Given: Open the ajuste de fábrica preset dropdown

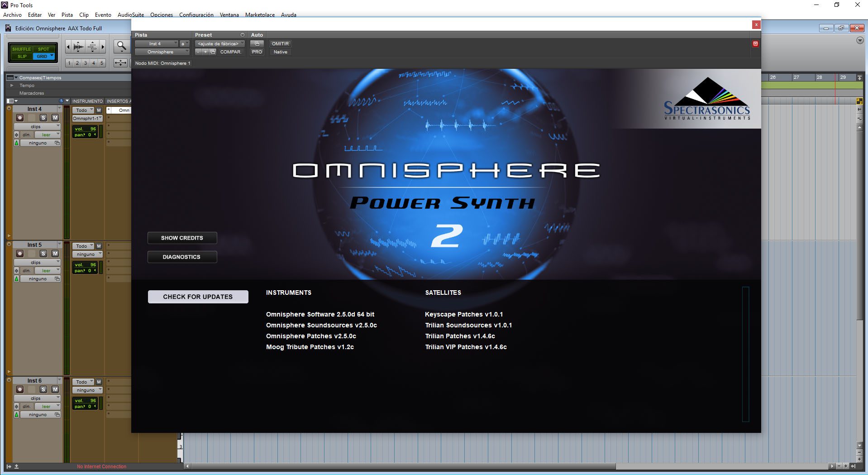Looking at the screenshot, I should click(220, 44).
